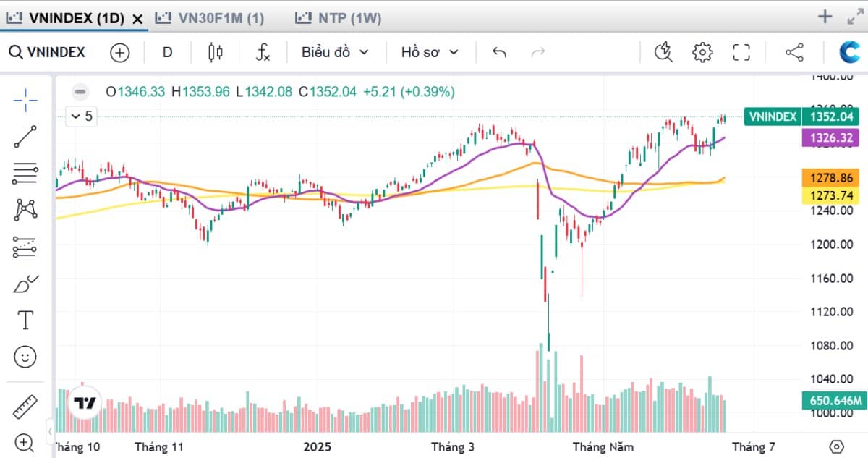The height and width of the screenshot is (458, 868).
Task: Open the Fibonacci retracement tools
Action: 25,173
